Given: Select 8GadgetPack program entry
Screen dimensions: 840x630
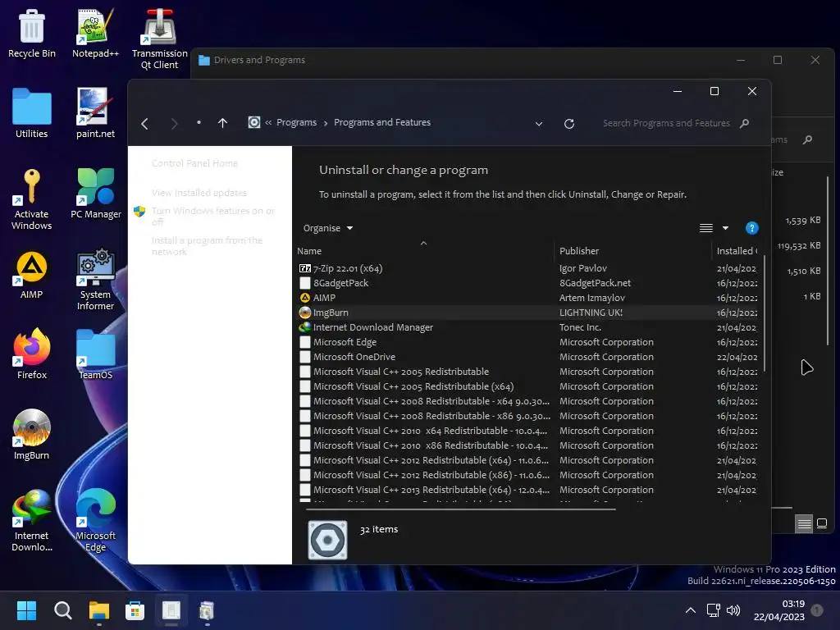Looking at the screenshot, I should tap(527, 283).
